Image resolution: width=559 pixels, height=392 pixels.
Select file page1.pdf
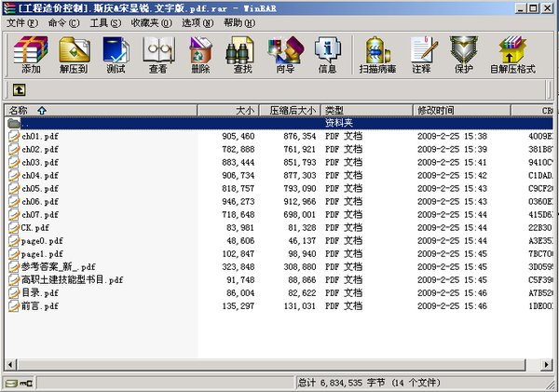(x=42, y=254)
